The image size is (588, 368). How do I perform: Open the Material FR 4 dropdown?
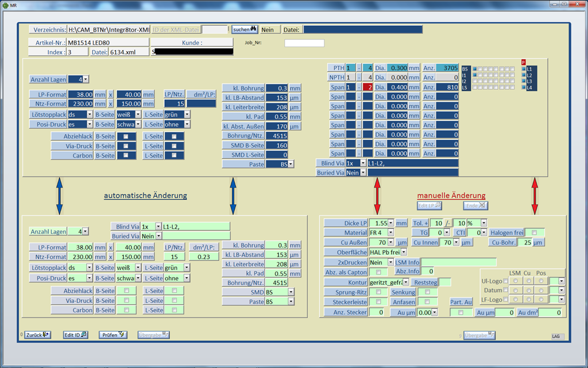(x=390, y=232)
